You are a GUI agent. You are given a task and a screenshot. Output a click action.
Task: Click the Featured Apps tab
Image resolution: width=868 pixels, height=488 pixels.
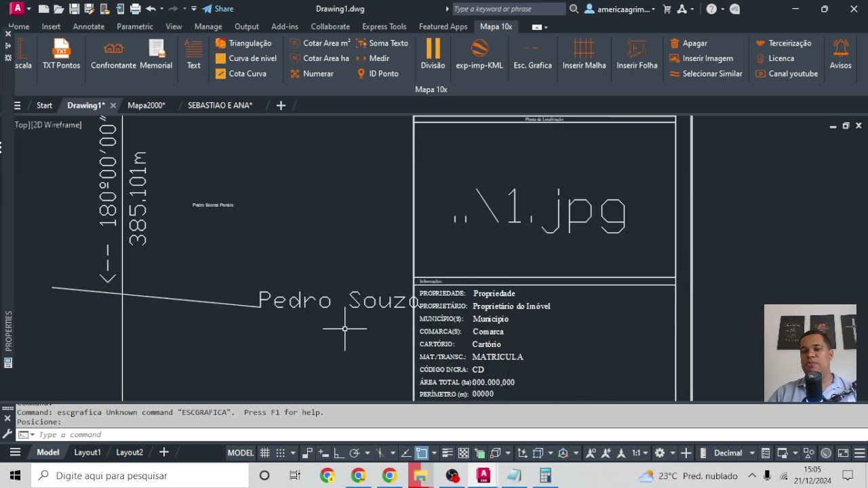click(x=443, y=26)
